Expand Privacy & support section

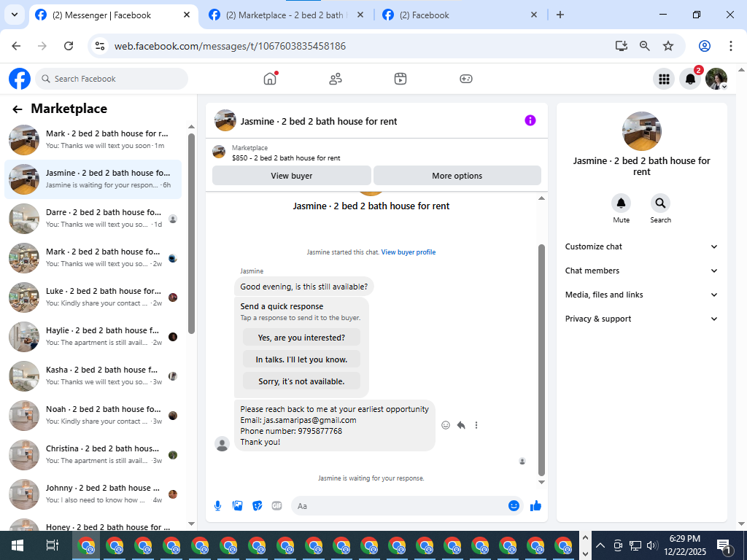point(641,319)
